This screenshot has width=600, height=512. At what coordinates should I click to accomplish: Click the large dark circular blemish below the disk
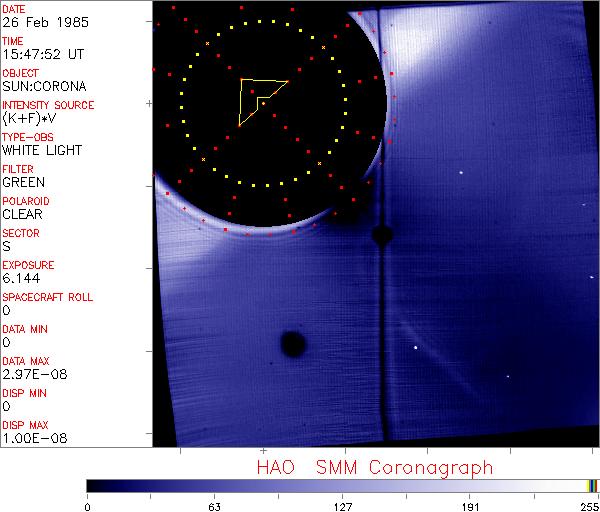pyautogui.click(x=293, y=344)
